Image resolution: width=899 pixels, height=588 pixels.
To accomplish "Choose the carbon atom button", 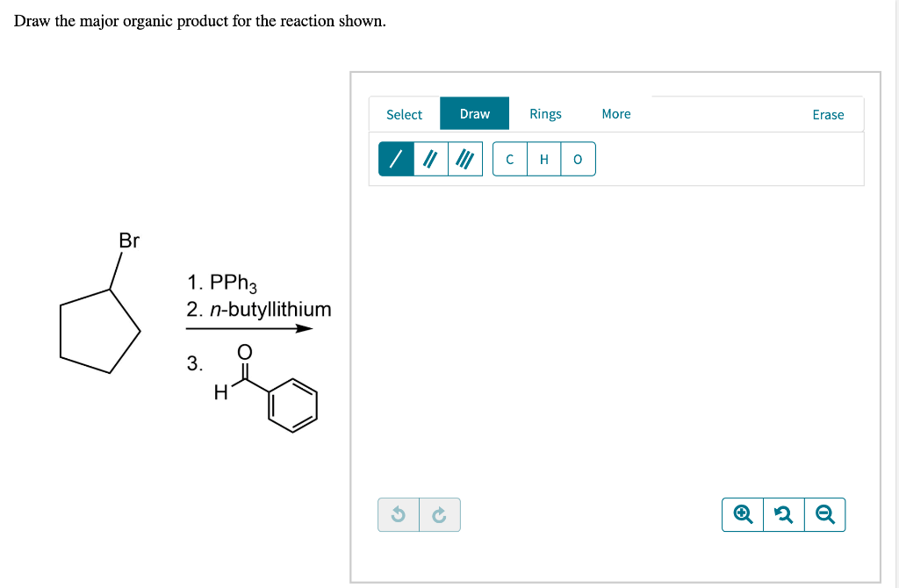I will pos(510,159).
